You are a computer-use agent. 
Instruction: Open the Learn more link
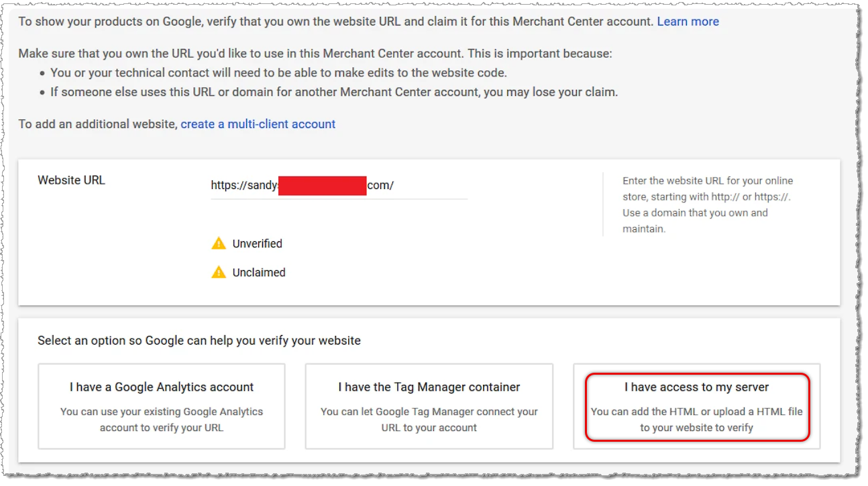688,21
